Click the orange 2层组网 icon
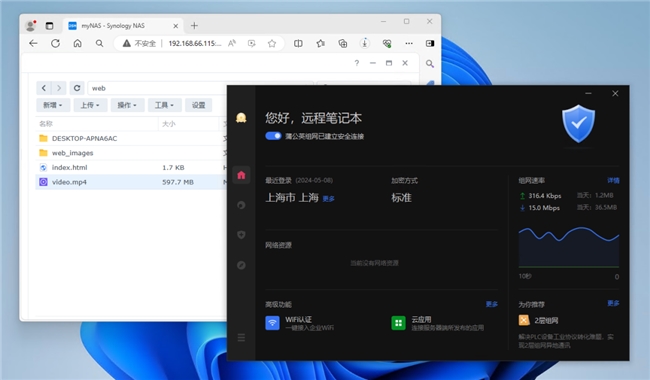Screen dimensions: 650x380 tap(524, 320)
